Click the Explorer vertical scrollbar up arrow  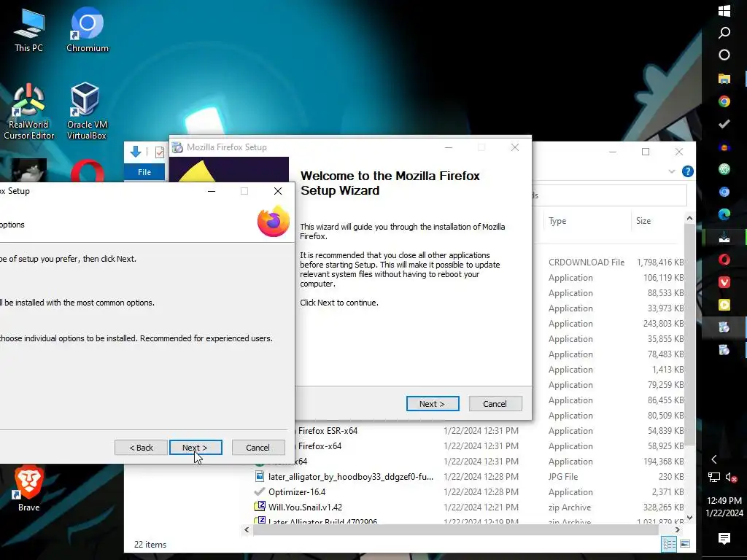689,218
